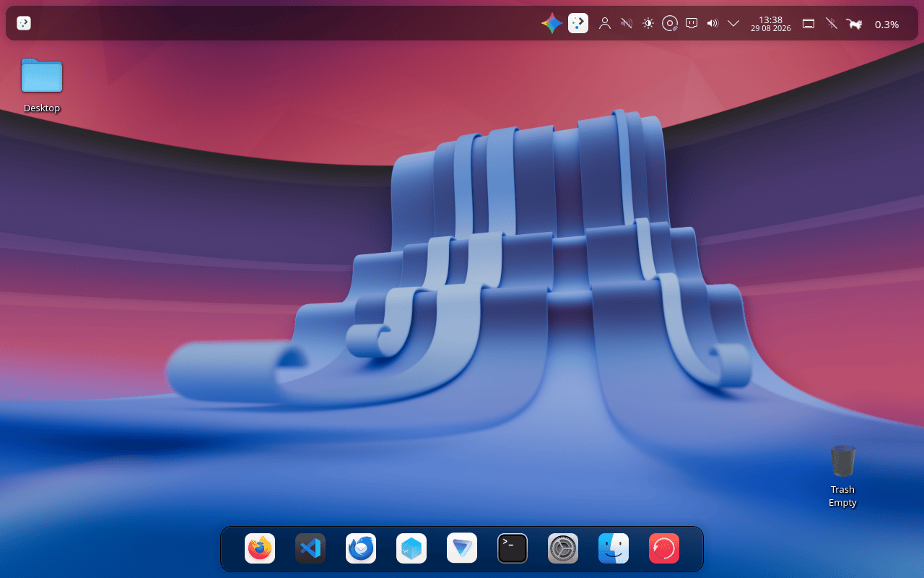
Task: Open the blue triangle app in the dock
Action: 462,548
